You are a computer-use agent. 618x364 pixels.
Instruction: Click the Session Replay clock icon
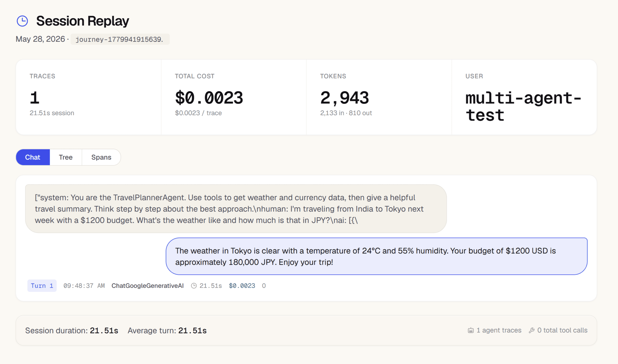(x=22, y=21)
